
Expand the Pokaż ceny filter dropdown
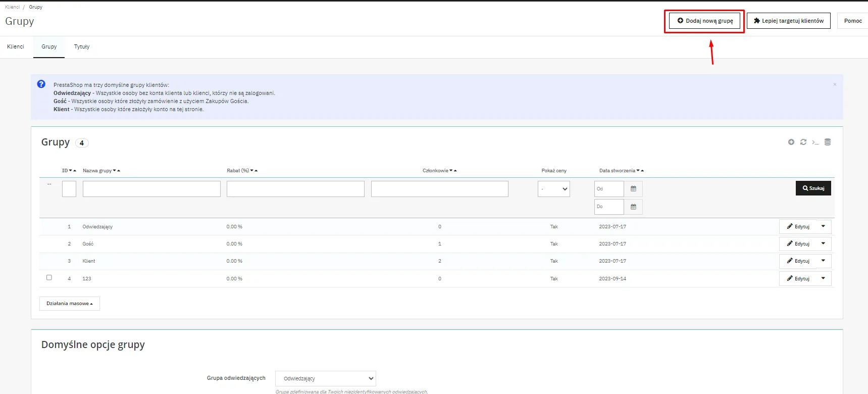pos(553,189)
